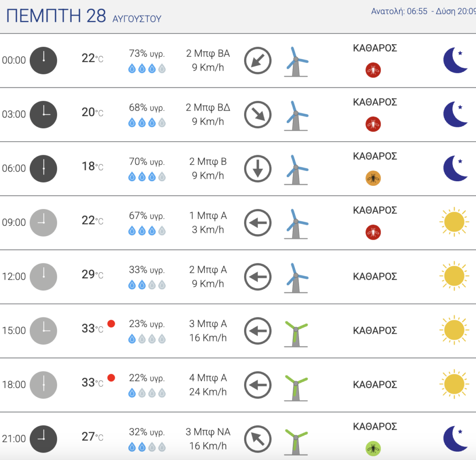
Task: Click the sun icon at 09:00
Action: 454,222
